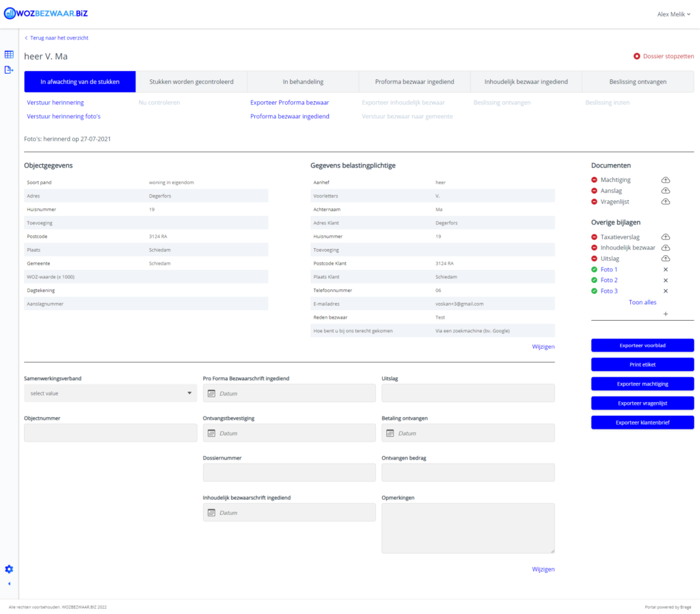The height and width of the screenshot is (614, 700).
Task: Collapse the sidebar with the bottom-left arrow
Action: [9, 583]
